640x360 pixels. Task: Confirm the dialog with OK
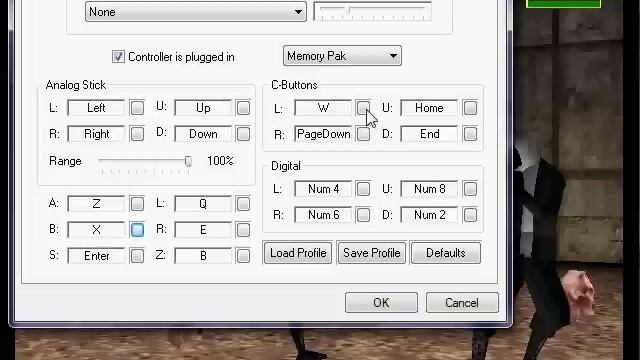[x=381, y=303]
